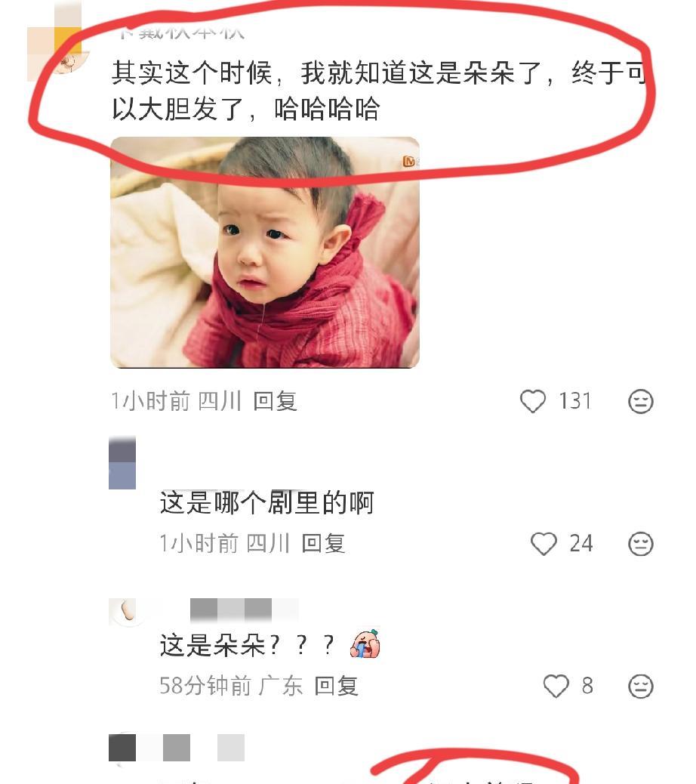Image resolution: width=696 pixels, height=784 pixels.
Task: Tap the dislike face beside 8 likes
Action: tap(641, 687)
